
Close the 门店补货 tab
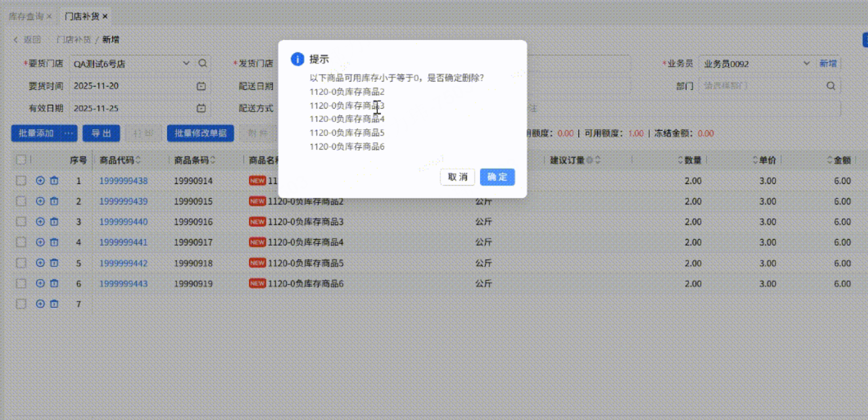tap(106, 16)
